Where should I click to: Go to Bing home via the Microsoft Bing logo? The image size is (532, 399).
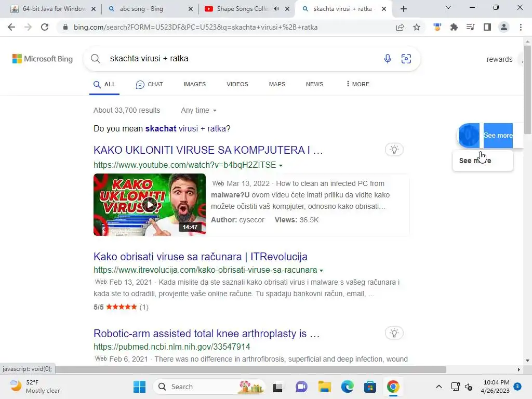[43, 59]
